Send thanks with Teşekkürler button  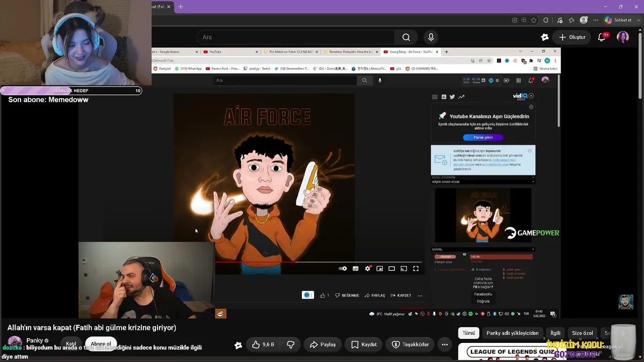(x=411, y=344)
